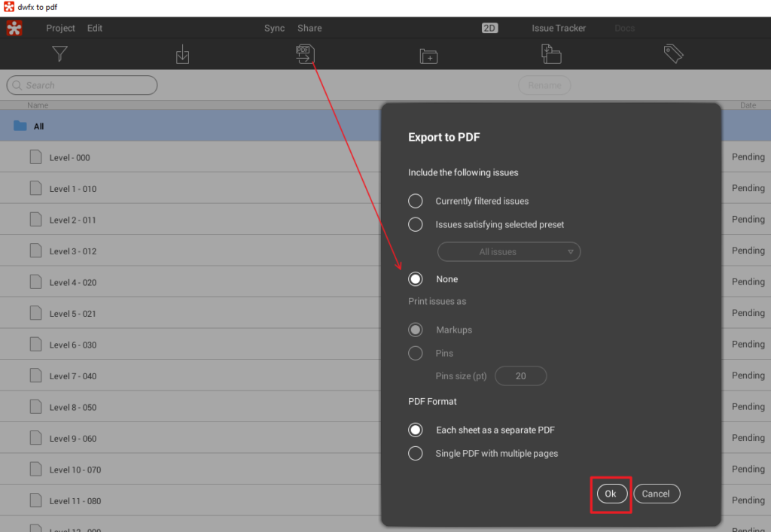The image size is (771, 532).
Task: Click the Export to PDF toolbar icon
Action: 305,54
